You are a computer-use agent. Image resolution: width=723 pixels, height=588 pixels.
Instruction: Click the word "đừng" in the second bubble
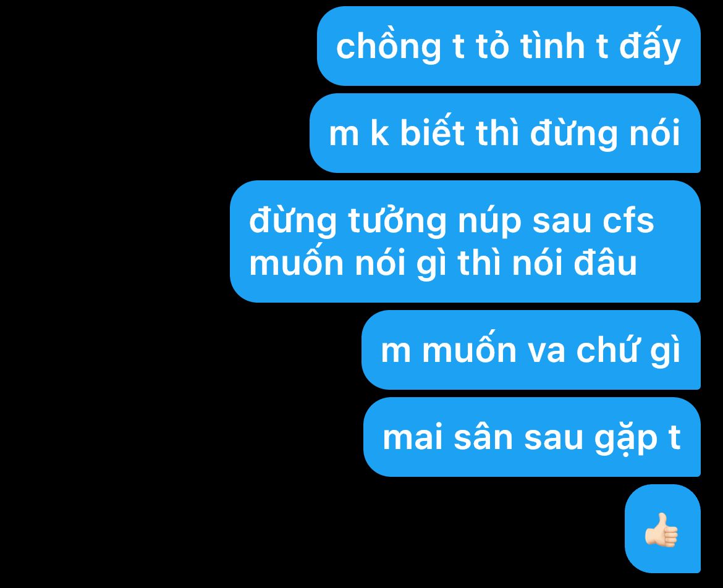click(x=574, y=133)
